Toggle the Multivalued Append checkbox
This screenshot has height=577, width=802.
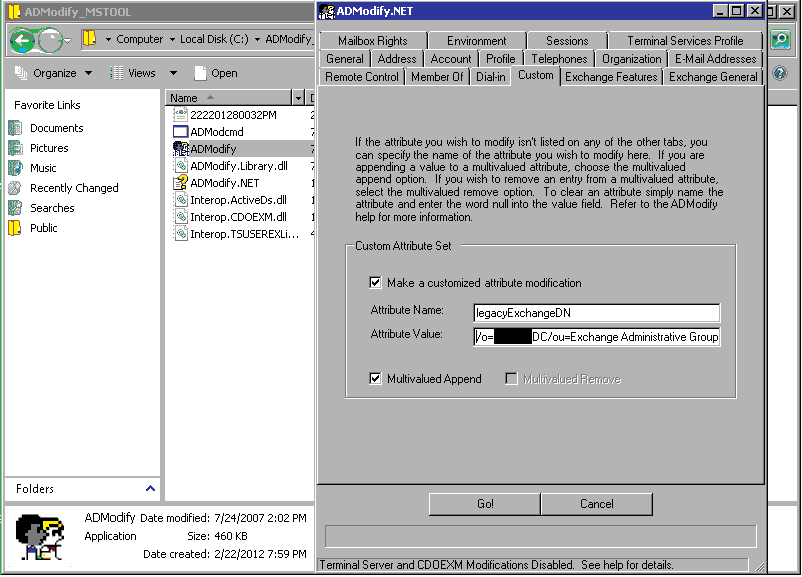tap(375, 379)
